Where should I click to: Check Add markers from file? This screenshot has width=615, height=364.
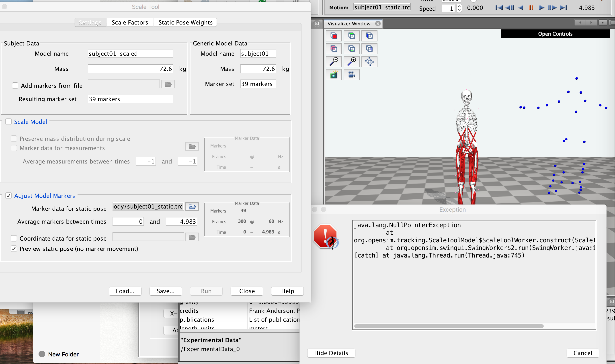(15, 86)
